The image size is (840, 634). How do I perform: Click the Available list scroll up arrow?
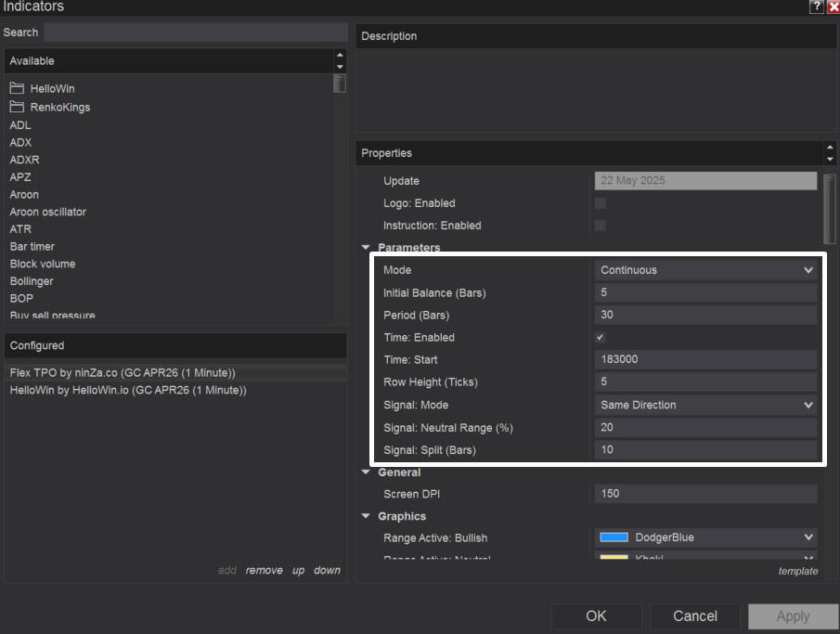340,56
